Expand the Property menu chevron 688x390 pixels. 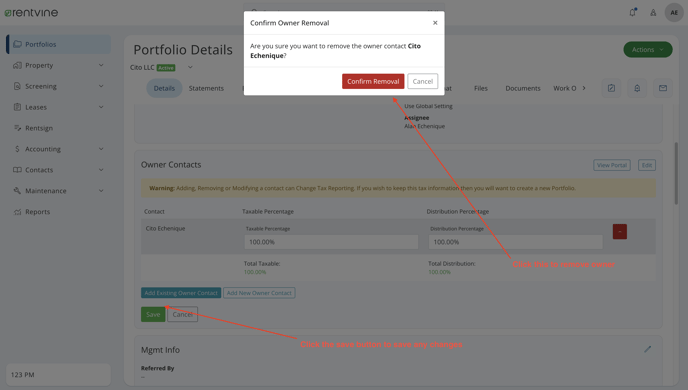[x=101, y=65]
